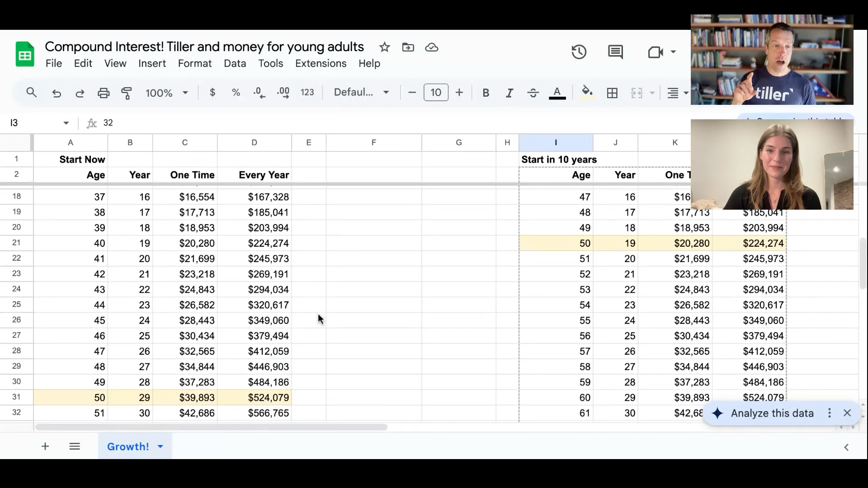The width and height of the screenshot is (868, 488).
Task: Expand the name box dropdown
Action: [x=66, y=123]
